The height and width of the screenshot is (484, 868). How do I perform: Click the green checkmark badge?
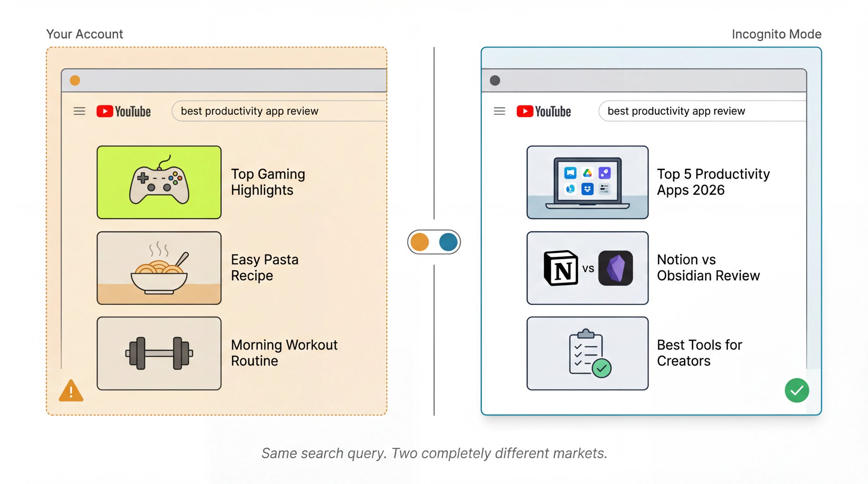(797, 390)
